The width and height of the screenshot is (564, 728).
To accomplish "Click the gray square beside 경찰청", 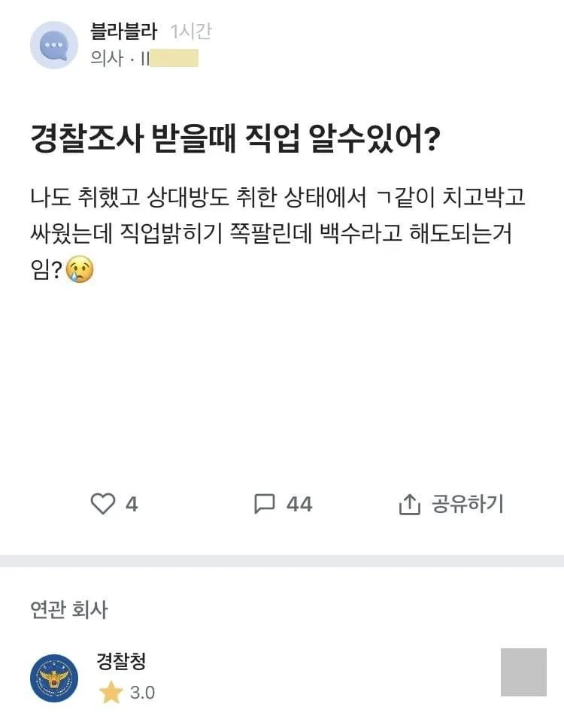I will click(x=523, y=672).
